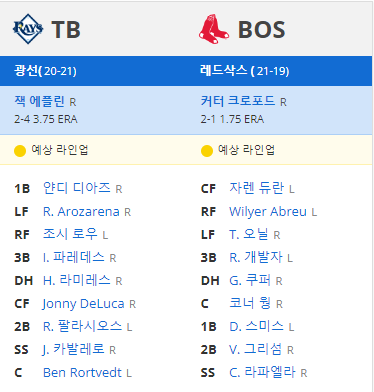Open R. 개발자 third baseman link

coord(256,257)
